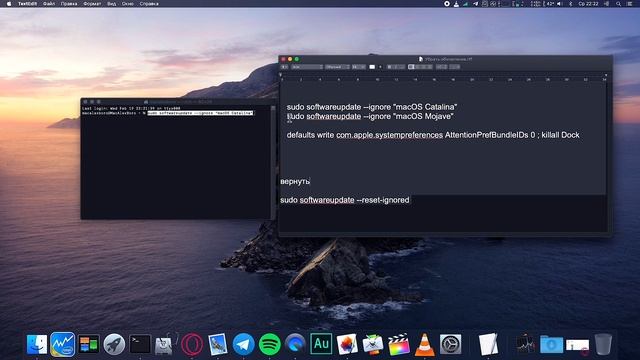Open Intel Power Gadget in Dock

[62, 344]
